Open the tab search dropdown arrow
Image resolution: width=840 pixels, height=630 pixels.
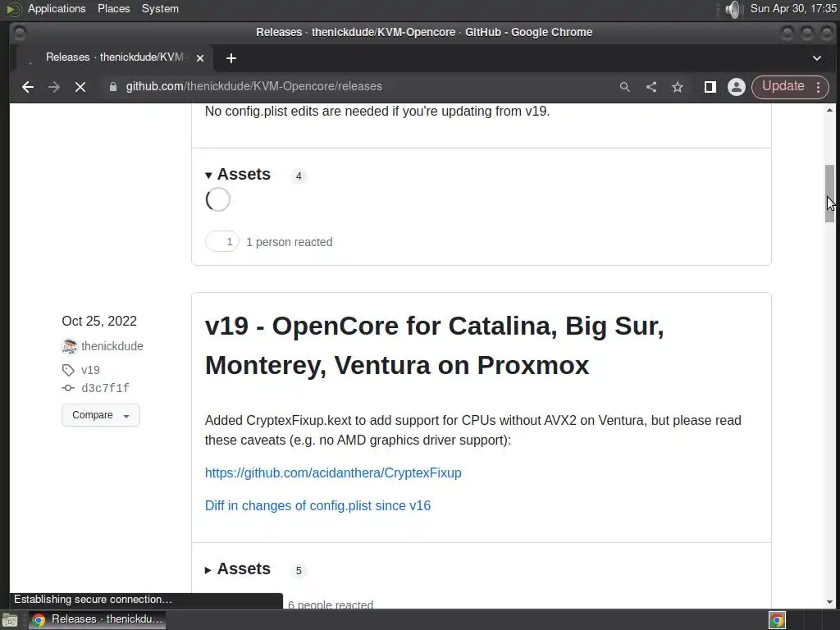click(817, 58)
